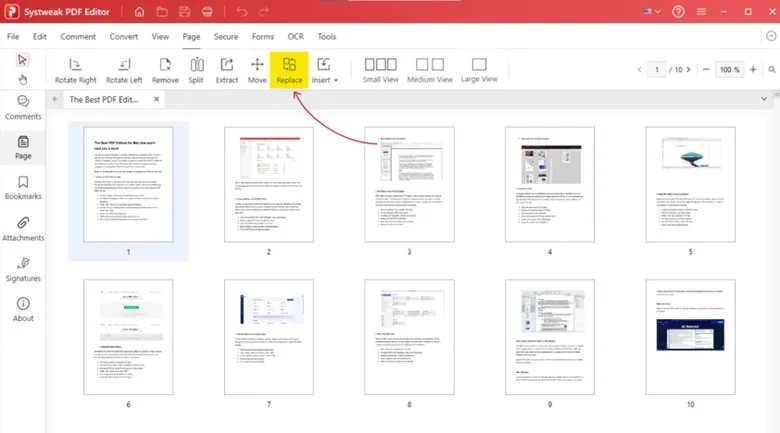Click the Rotate Right tool
Screen dimensions: 780x433
tap(76, 70)
